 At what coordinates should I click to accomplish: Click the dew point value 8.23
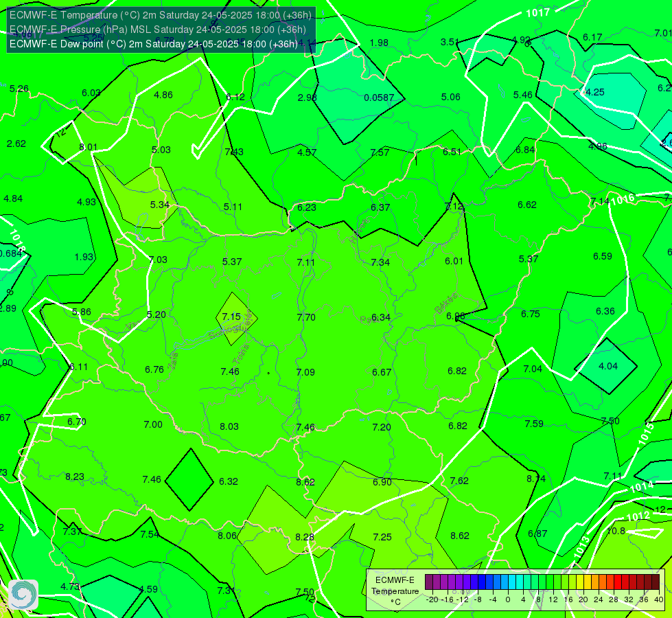(x=75, y=477)
